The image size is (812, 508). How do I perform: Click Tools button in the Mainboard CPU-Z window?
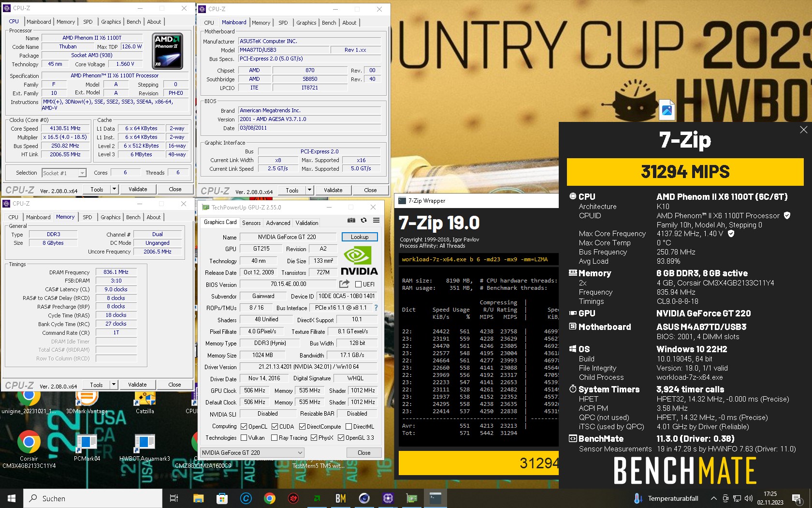(292, 190)
